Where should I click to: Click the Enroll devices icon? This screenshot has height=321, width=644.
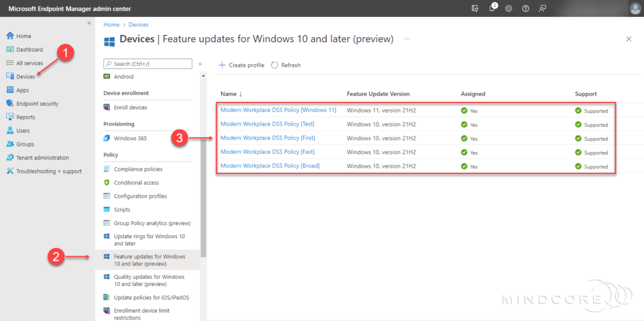coord(107,107)
